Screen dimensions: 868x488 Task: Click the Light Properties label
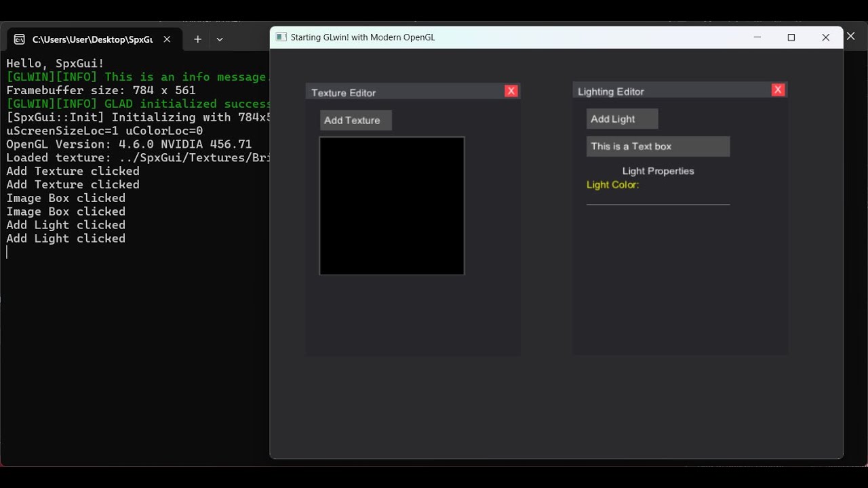[x=658, y=171]
